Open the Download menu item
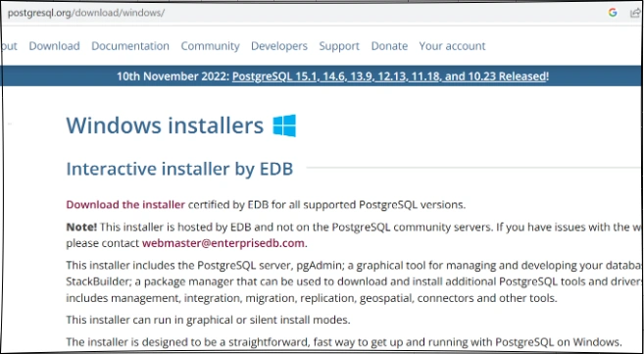Screen dimensions: 644x354 [x=54, y=46]
